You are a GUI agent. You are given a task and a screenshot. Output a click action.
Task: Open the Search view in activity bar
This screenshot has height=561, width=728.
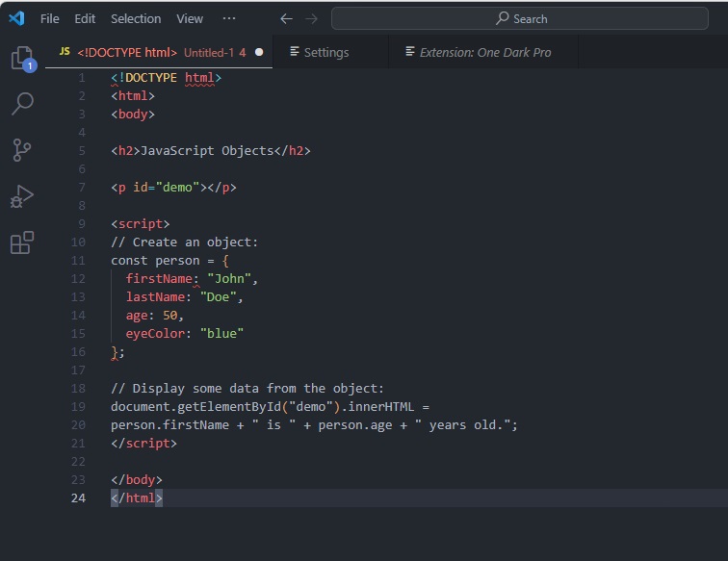click(22, 104)
